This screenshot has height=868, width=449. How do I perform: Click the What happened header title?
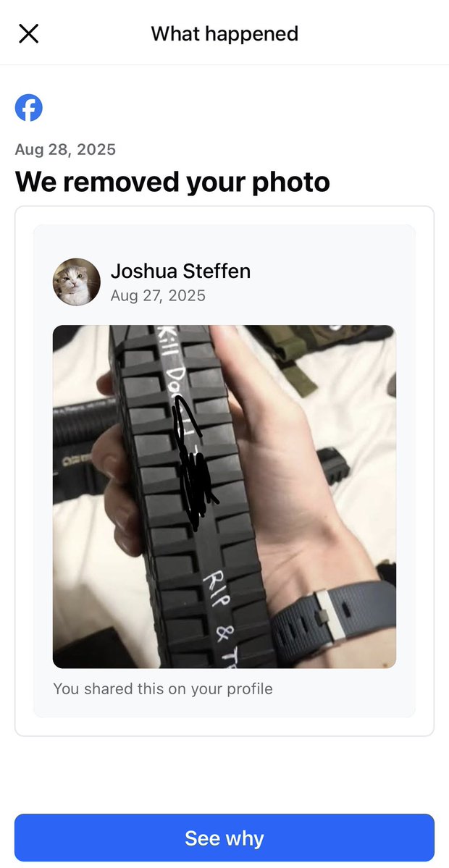(x=224, y=34)
